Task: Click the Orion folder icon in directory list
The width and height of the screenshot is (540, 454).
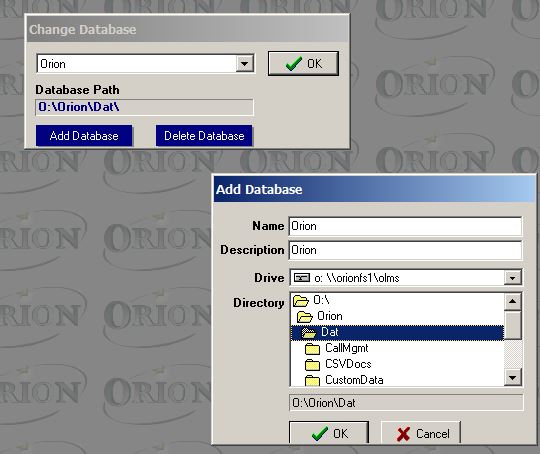Action: (x=305, y=316)
